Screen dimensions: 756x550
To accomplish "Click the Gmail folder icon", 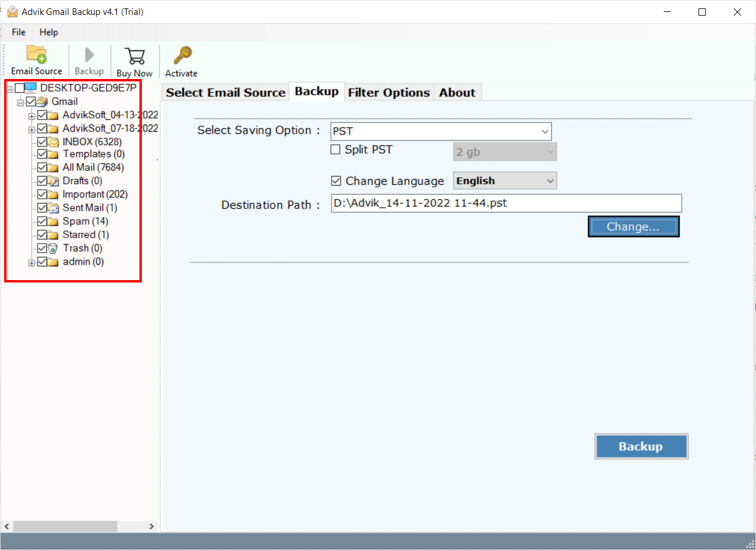I will 42,101.
